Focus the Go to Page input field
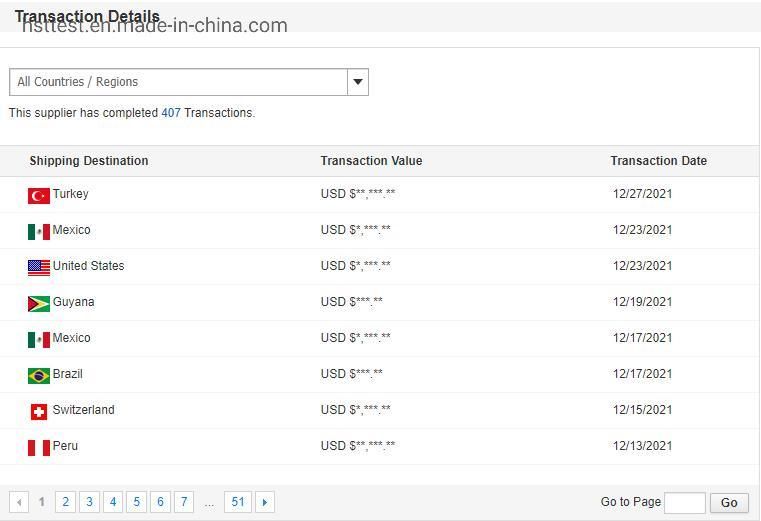This screenshot has height=521, width=761. coord(685,503)
